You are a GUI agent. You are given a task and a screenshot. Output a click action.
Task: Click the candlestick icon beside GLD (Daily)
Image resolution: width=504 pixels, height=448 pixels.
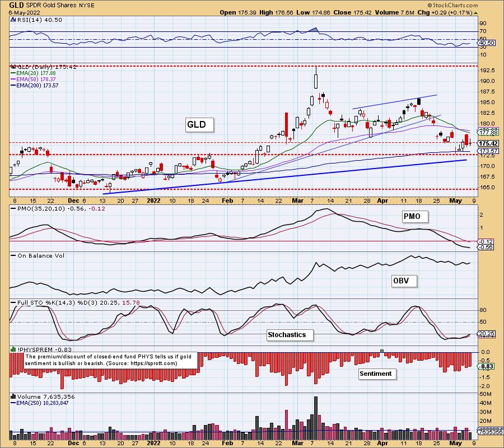[x=13, y=67]
